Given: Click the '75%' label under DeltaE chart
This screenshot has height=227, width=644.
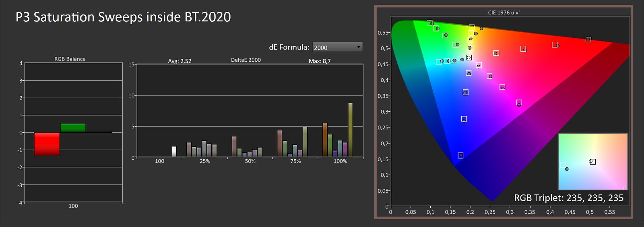Looking at the screenshot, I should click(295, 161).
